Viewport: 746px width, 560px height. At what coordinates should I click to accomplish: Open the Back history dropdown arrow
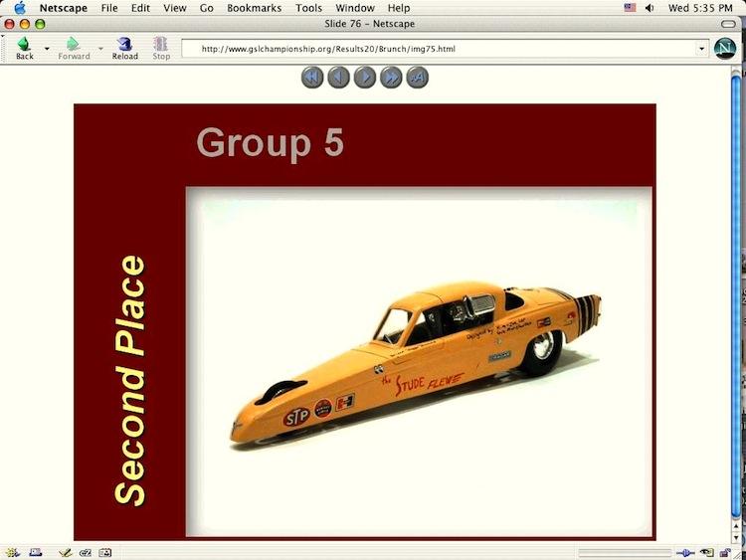click(x=47, y=49)
